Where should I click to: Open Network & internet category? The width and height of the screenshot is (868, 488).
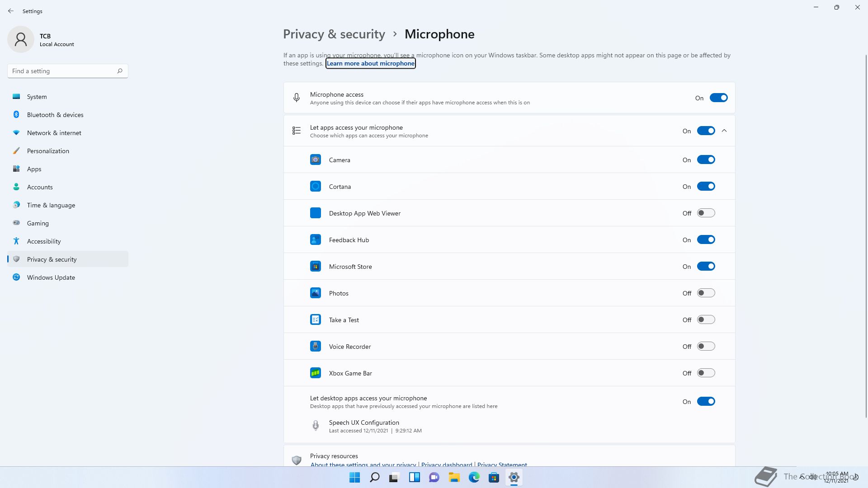click(68, 133)
